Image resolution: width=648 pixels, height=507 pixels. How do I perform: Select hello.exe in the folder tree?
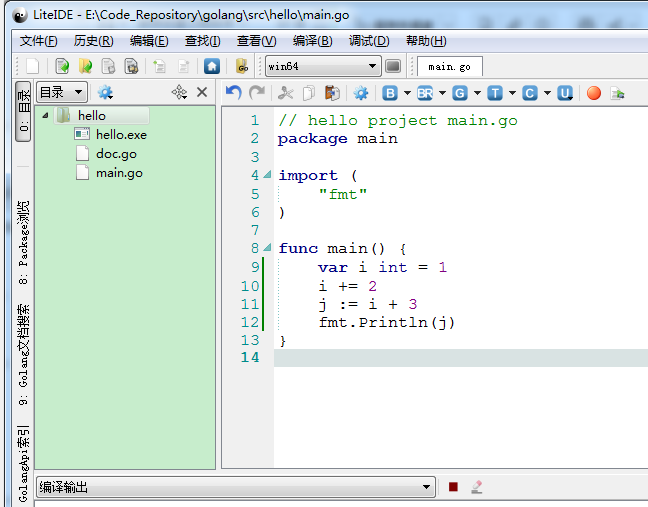point(111,135)
